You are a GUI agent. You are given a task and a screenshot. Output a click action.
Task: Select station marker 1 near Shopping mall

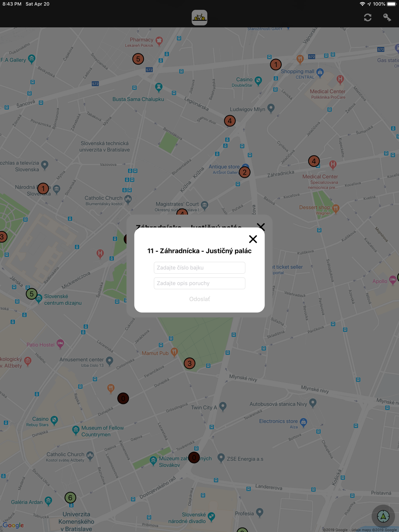point(276,64)
